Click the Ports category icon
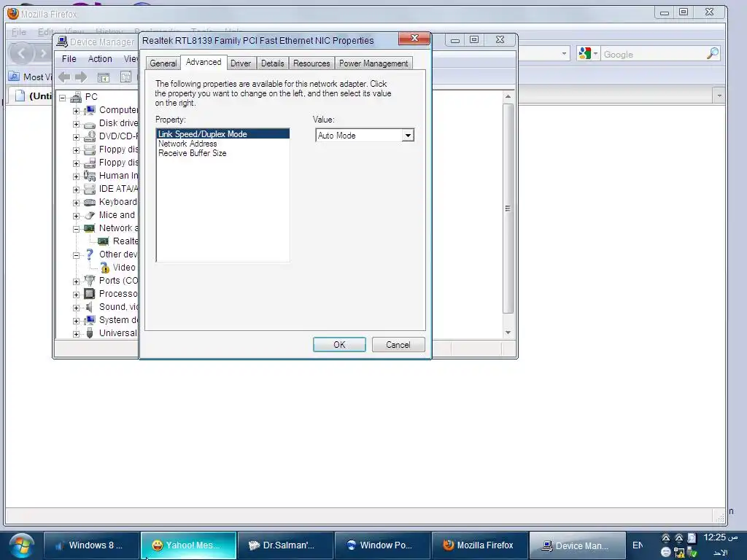Viewport: 747px width, 560px height. (x=90, y=281)
